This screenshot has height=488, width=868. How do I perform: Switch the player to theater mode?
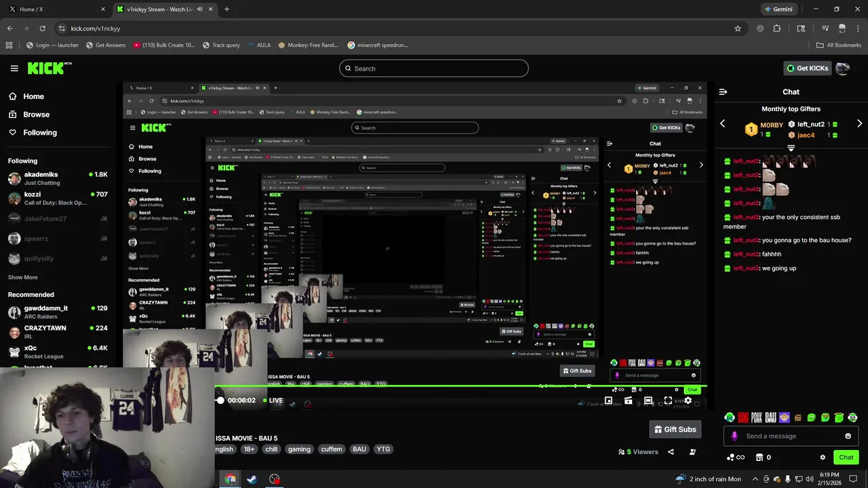tap(648, 401)
